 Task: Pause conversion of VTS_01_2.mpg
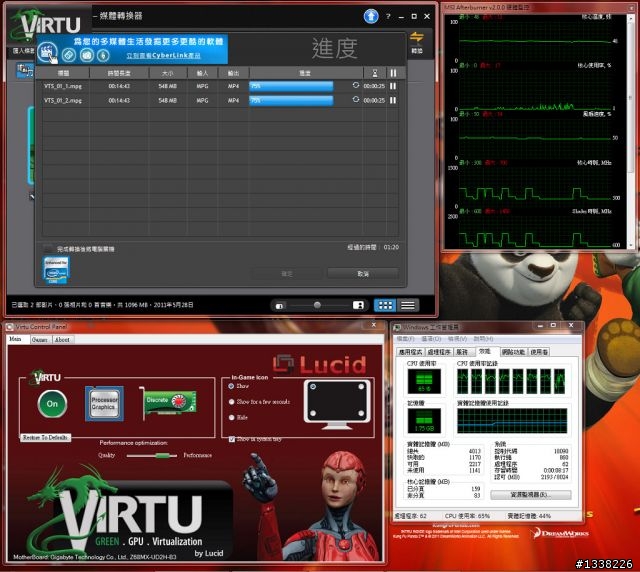click(393, 100)
